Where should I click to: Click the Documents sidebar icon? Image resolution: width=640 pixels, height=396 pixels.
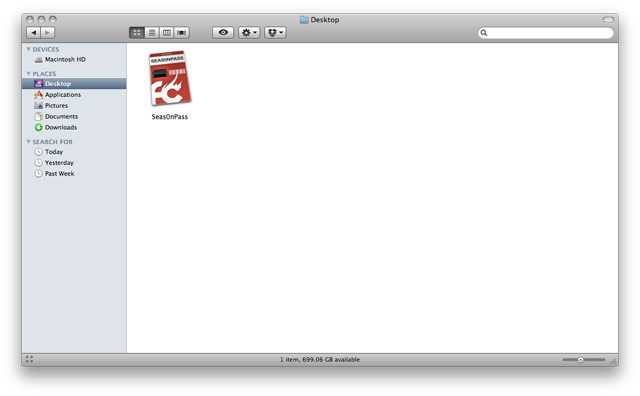(38, 116)
